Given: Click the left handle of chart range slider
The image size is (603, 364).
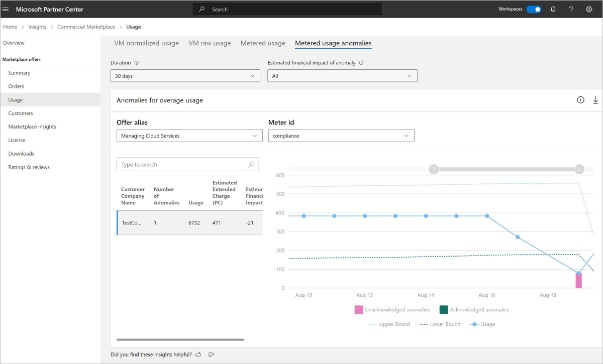Looking at the screenshot, I should coord(434,169).
